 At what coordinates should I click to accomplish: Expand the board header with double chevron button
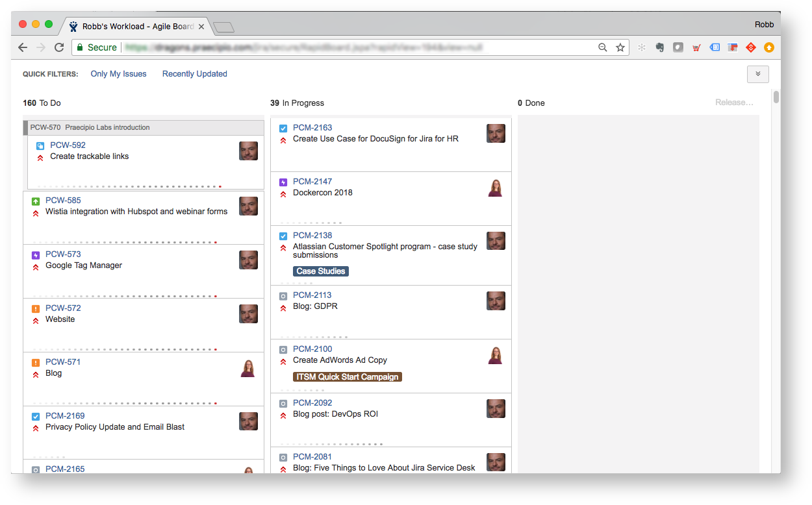758,74
